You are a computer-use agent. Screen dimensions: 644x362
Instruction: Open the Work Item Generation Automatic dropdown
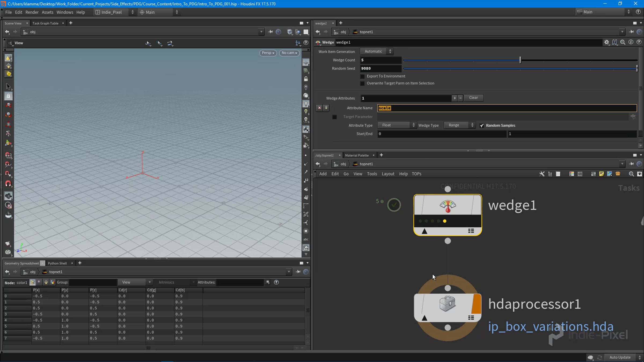coord(377,51)
